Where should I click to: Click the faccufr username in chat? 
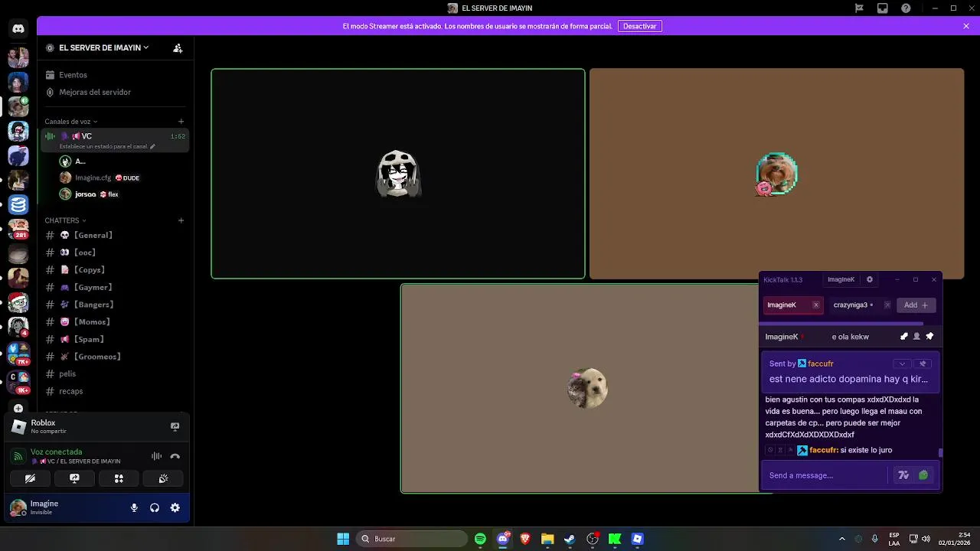tap(823, 450)
